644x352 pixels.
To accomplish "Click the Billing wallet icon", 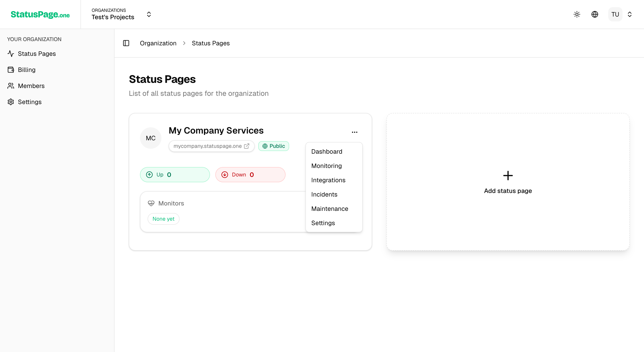I will (x=11, y=70).
